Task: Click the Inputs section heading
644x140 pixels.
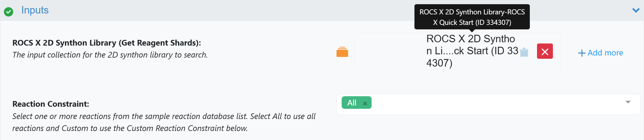Action: click(x=35, y=10)
